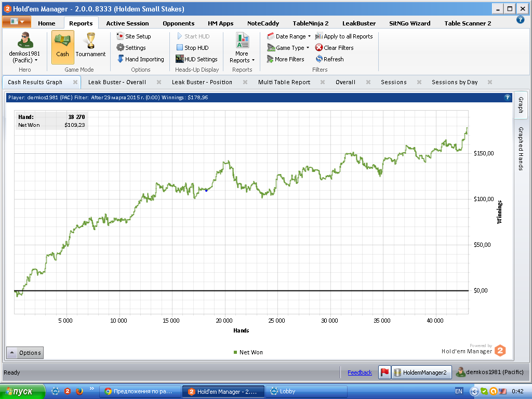
Task: Switch to Leak Buster - Position tab
Action: (202, 82)
